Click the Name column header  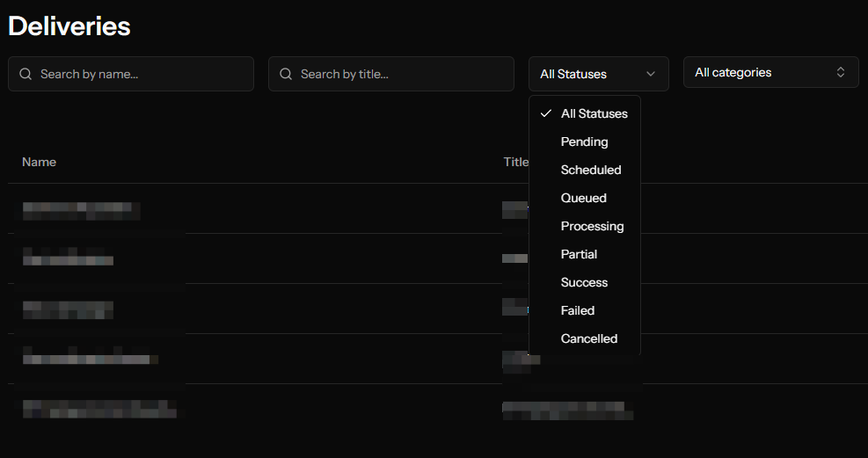(40, 162)
